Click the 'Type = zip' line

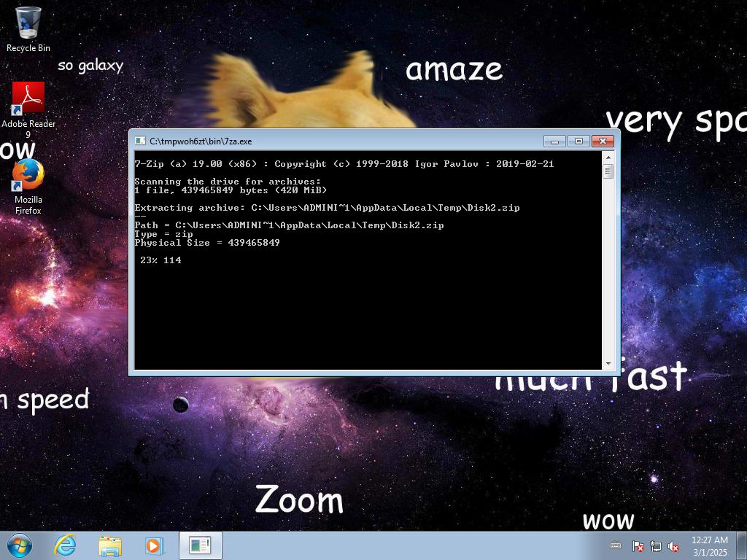[164, 234]
